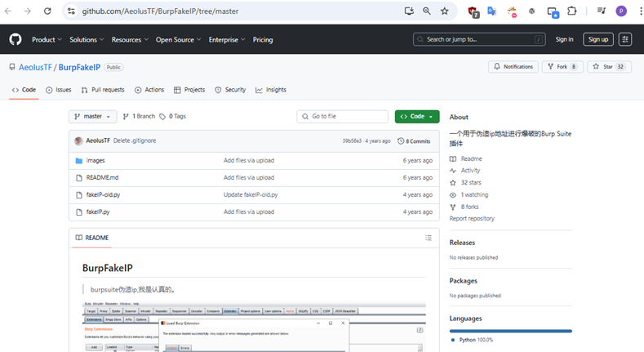Click the fakeIP.py file icon
Image resolution: width=644 pixels, height=352 pixels.
[x=79, y=212]
